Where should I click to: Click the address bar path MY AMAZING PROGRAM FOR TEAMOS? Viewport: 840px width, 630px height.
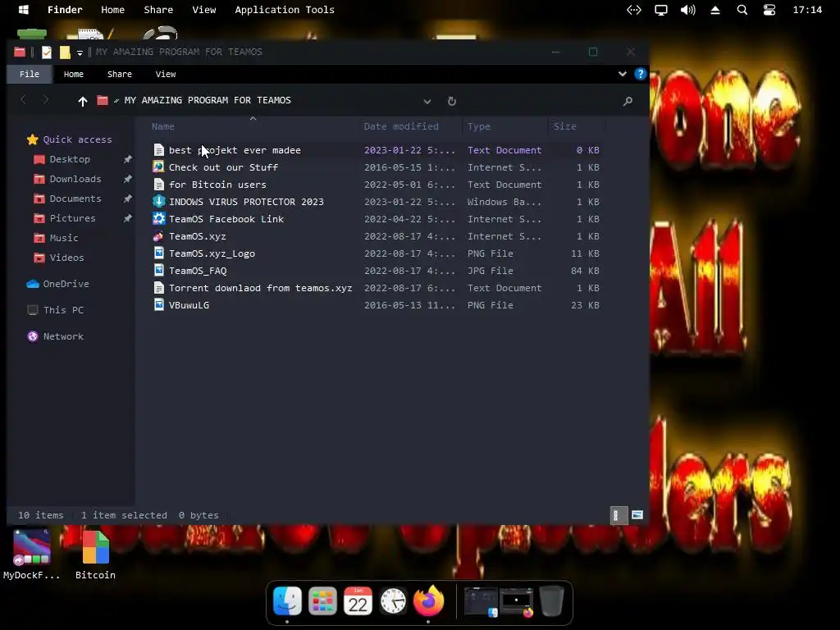(208, 100)
